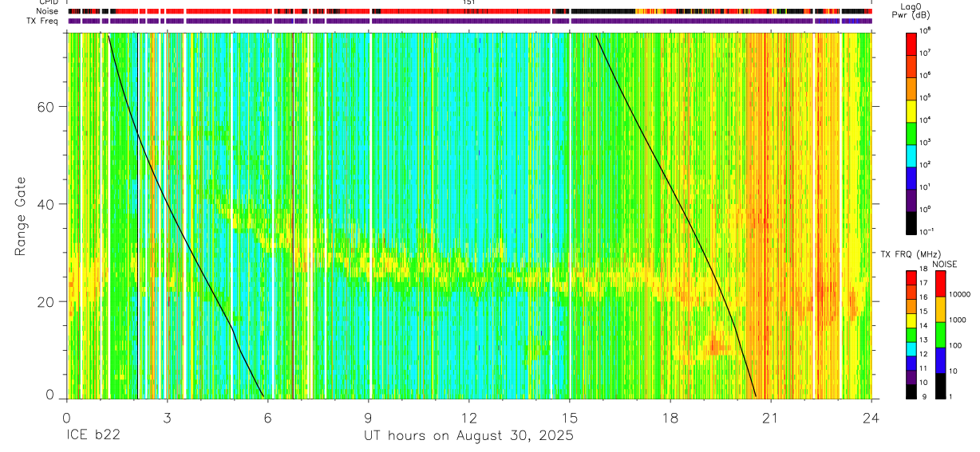Viewport: 980px width, 452px height.
Task: Click the '24' hour tick label
Action: [871, 418]
